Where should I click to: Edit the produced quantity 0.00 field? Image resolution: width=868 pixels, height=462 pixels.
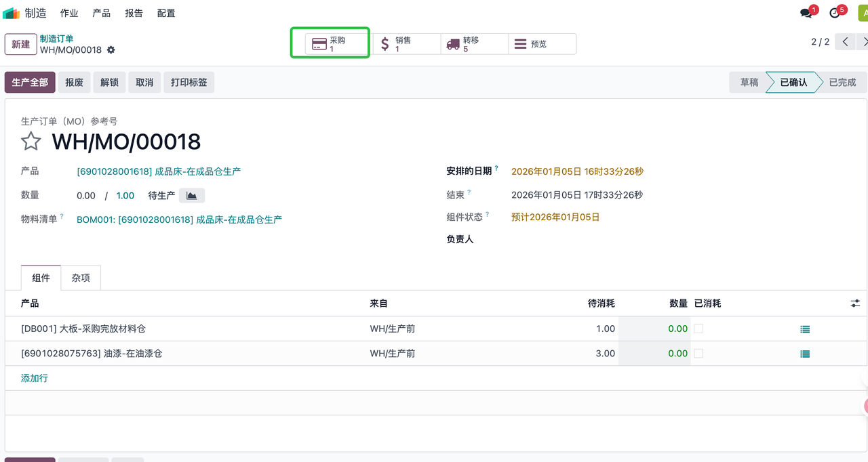(86, 195)
